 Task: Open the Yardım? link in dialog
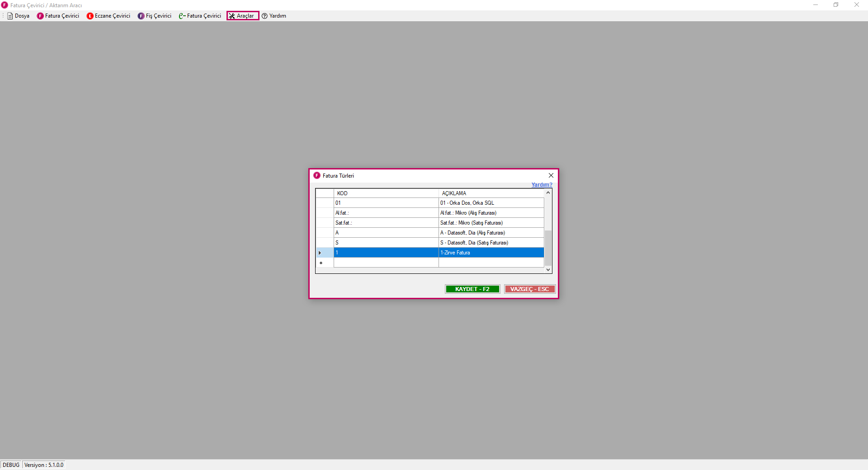[x=542, y=184]
